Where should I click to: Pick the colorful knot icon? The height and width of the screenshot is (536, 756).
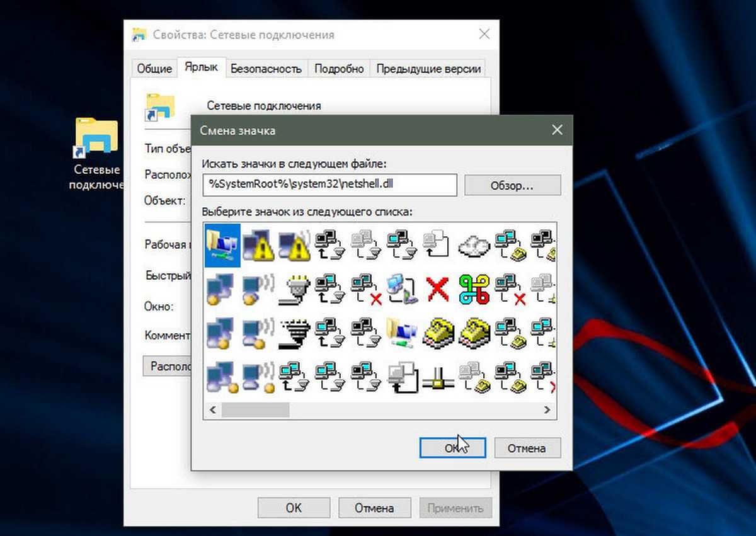click(x=474, y=289)
